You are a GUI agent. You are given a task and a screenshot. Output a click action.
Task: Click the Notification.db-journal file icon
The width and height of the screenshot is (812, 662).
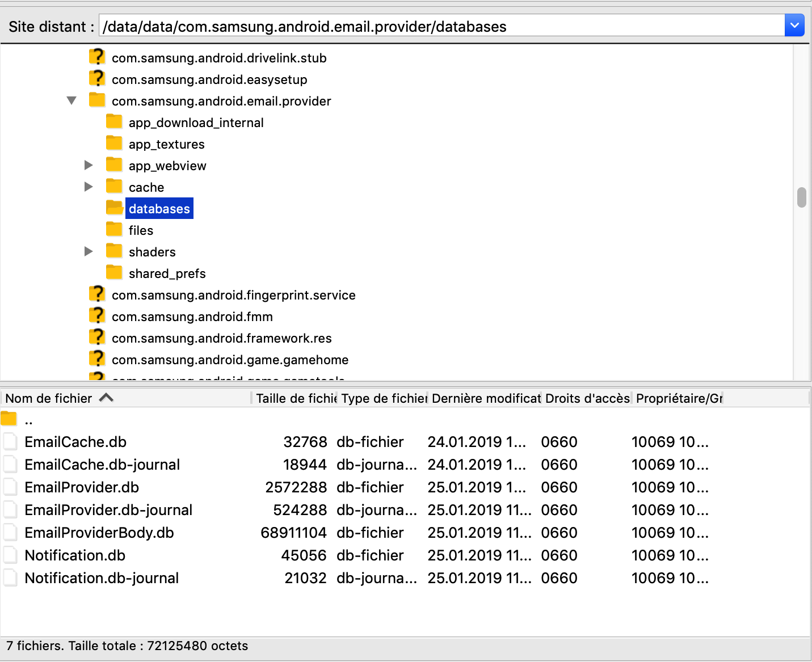pos(10,577)
